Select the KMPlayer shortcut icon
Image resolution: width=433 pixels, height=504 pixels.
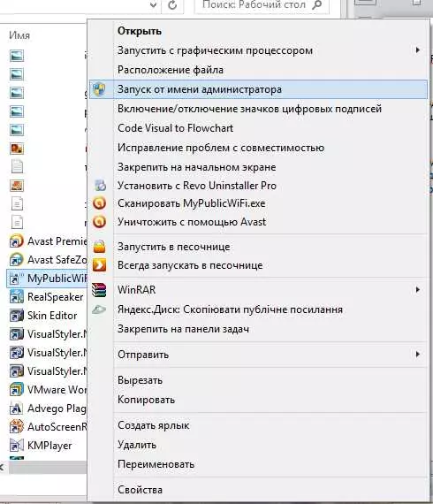[x=17, y=445]
